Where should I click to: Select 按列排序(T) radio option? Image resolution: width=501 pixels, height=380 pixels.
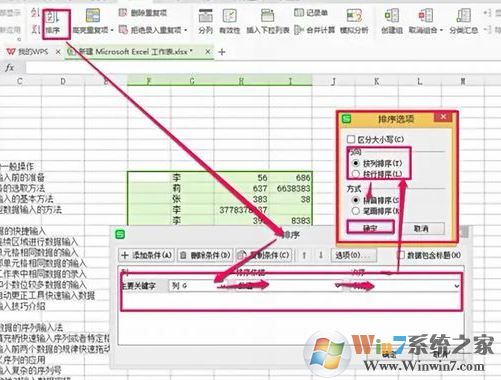tap(356, 163)
